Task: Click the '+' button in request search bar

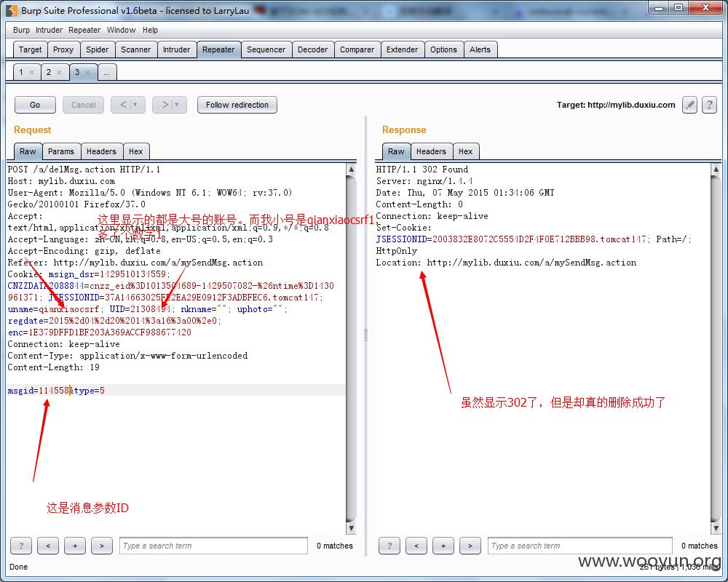Action: click(75, 546)
